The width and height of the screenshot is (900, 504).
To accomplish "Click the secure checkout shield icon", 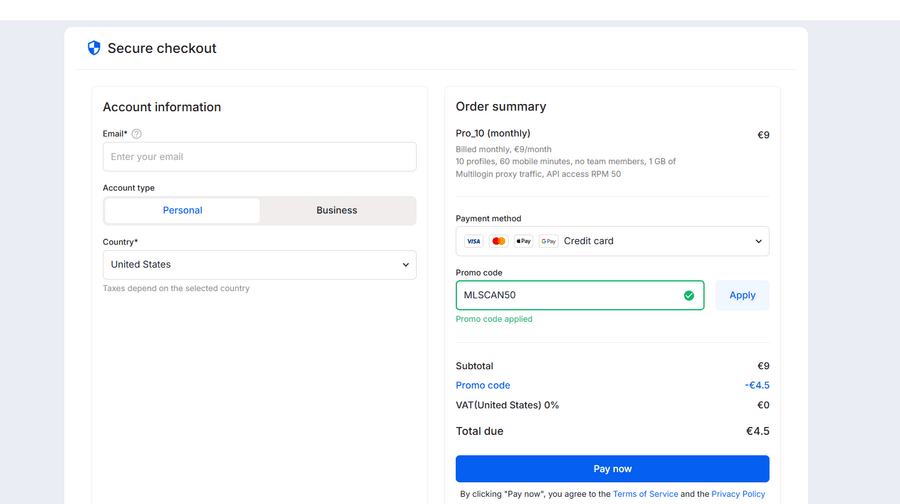I will 94,48.
